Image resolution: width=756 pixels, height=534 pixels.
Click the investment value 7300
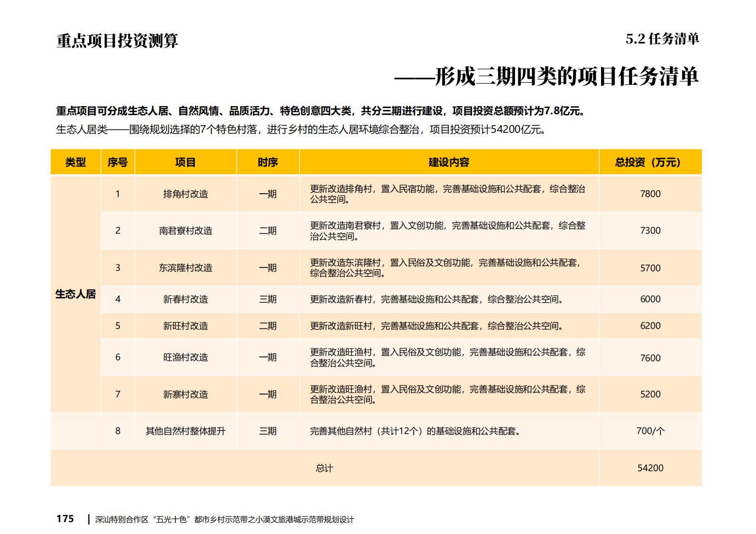tap(650, 231)
